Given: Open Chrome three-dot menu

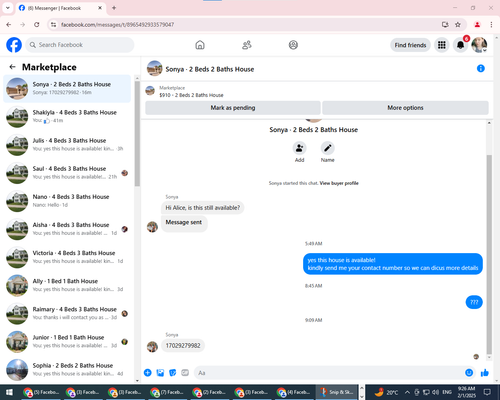Looking at the screenshot, I should (491, 24).
